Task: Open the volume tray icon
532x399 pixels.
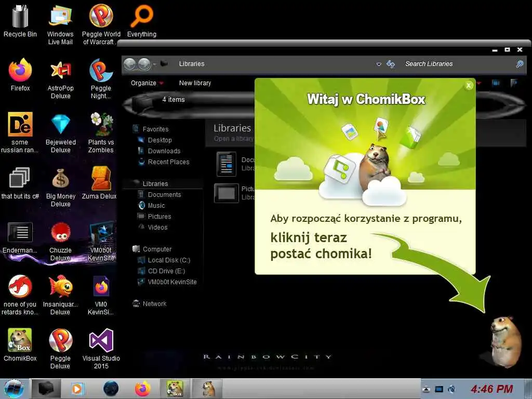Action: click(x=451, y=389)
